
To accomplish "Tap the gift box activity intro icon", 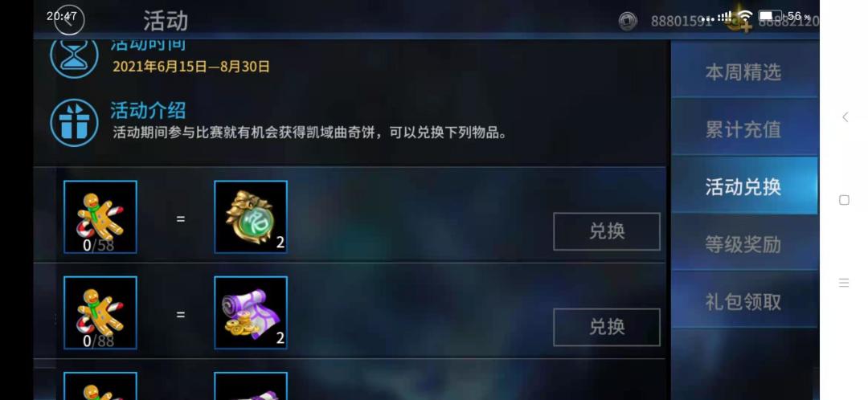I will pos(74,122).
